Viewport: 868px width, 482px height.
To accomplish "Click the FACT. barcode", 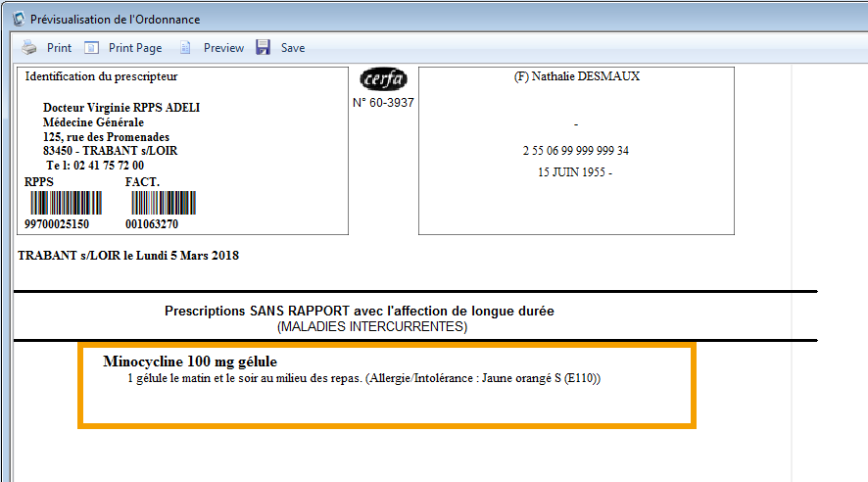I will 163,203.
